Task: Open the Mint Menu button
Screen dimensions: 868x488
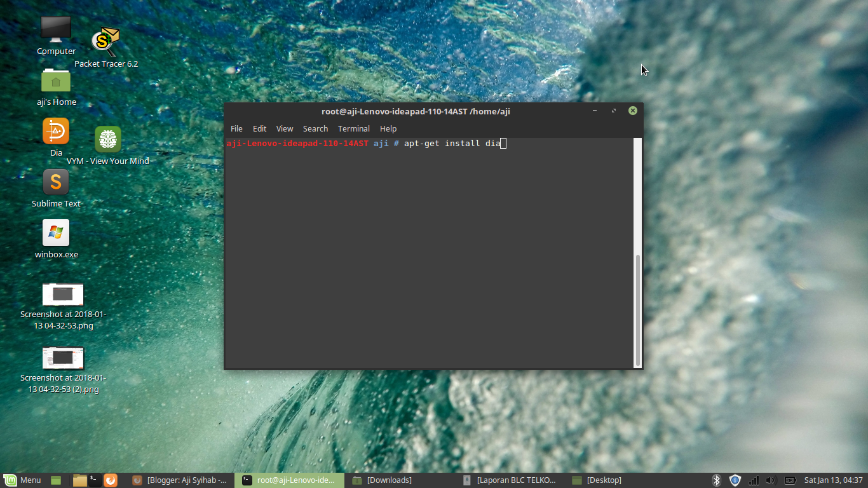Action: (x=23, y=480)
